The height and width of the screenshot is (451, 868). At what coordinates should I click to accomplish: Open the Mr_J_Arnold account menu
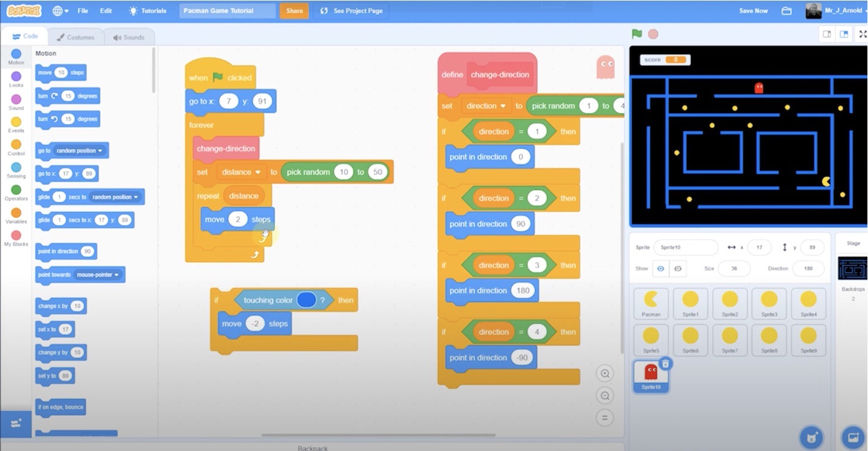[x=836, y=10]
